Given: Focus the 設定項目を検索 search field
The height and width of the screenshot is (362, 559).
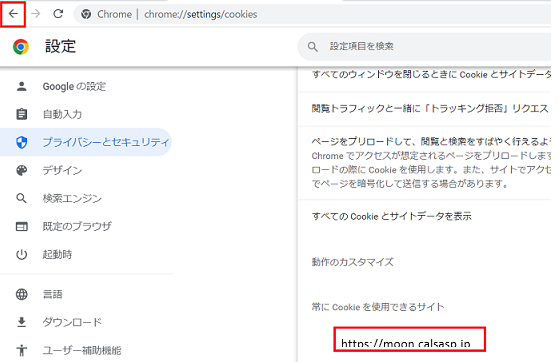Looking at the screenshot, I should point(424,47).
